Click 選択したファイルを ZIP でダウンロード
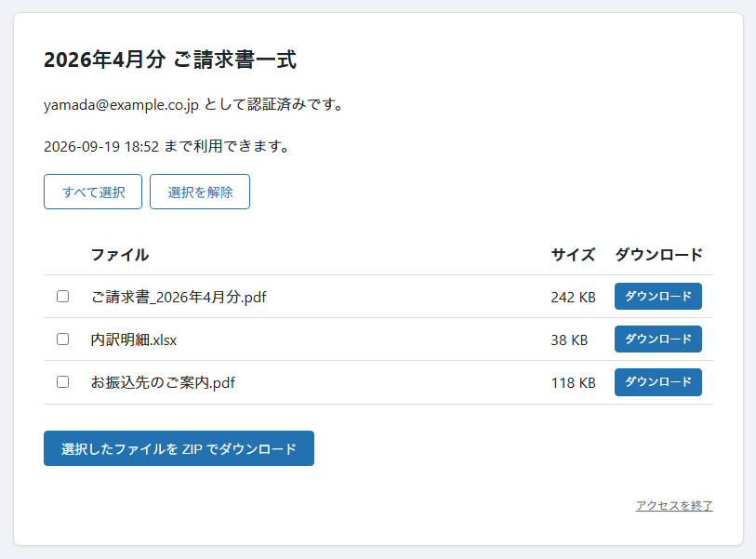The image size is (756, 559). [179, 448]
